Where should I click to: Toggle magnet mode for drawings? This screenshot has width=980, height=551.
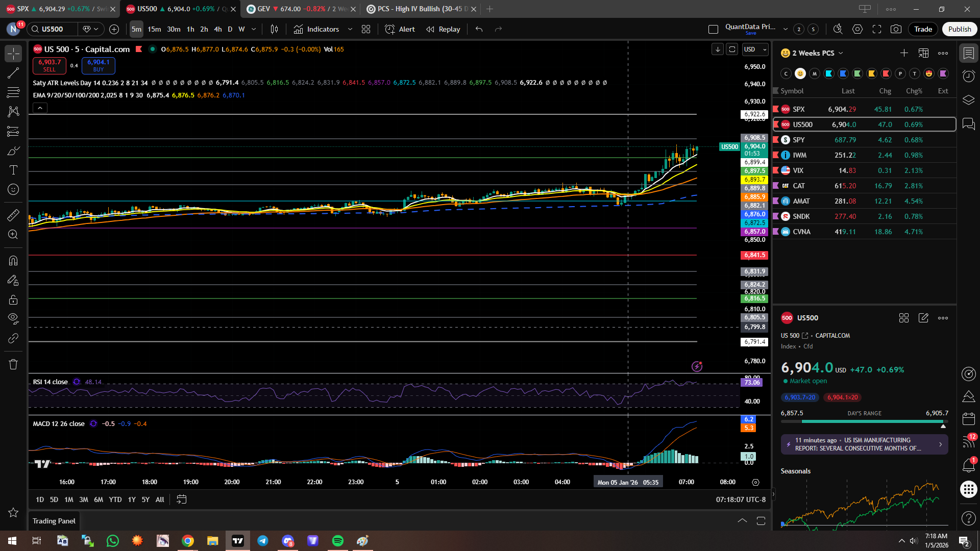(x=13, y=261)
